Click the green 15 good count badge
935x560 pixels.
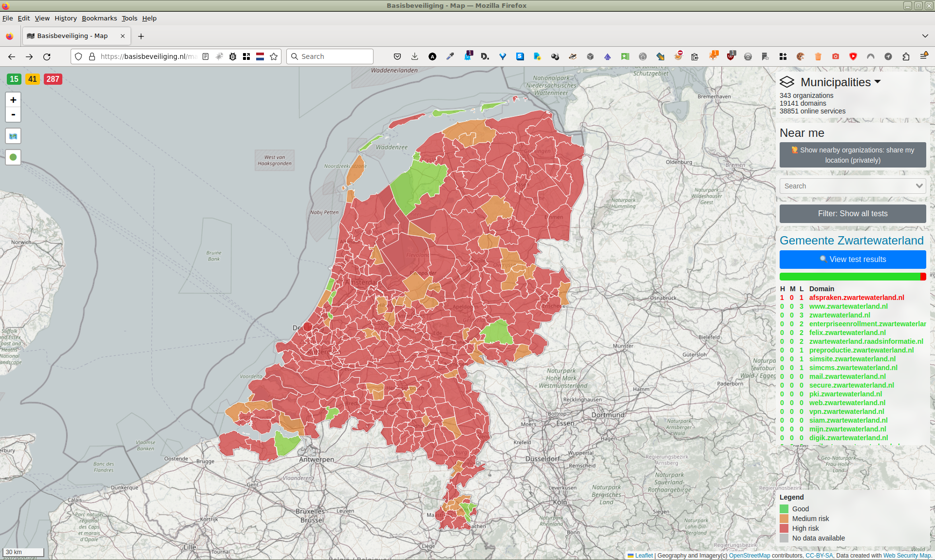click(14, 79)
